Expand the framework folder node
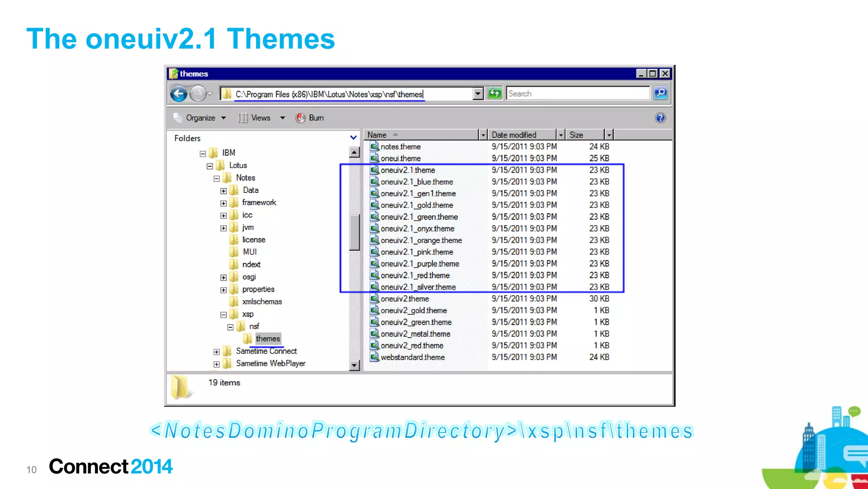Image resolution: width=868 pixels, height=489 pixels. 223,203
